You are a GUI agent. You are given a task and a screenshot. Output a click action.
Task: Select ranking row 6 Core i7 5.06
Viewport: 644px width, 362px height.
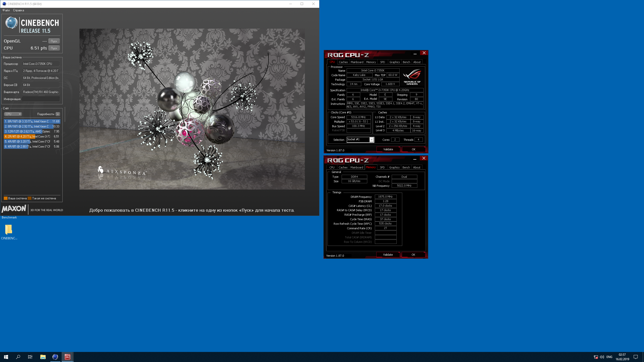click(x=32, y=147)
